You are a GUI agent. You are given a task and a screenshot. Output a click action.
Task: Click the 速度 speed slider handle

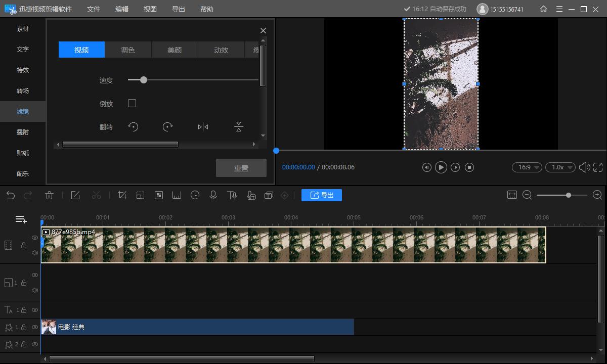144,80
